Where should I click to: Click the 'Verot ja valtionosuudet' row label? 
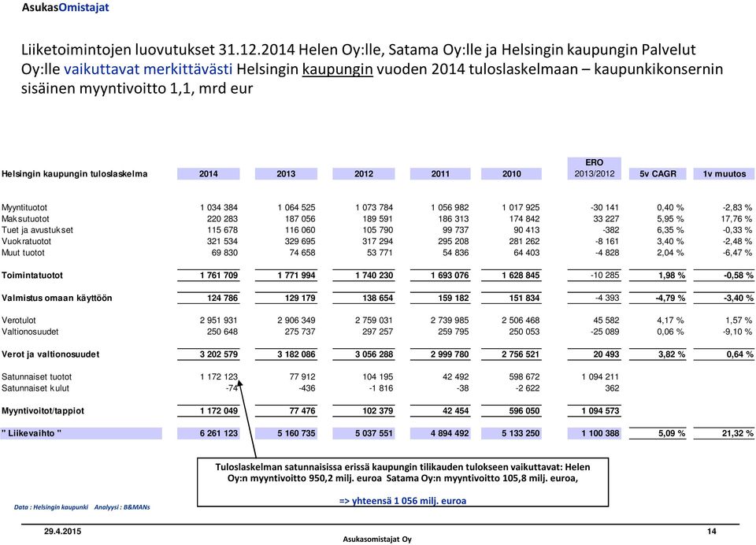[50, 354]
